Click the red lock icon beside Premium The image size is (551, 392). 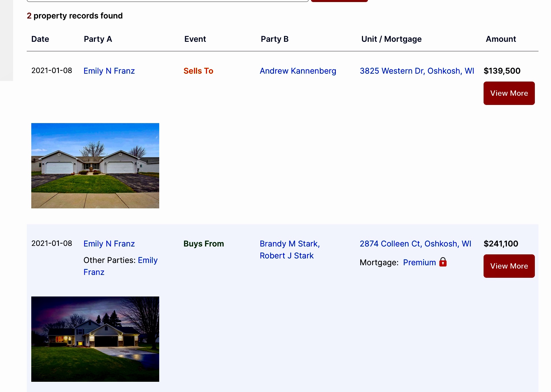pyautogui.click(x=443, y=262)
